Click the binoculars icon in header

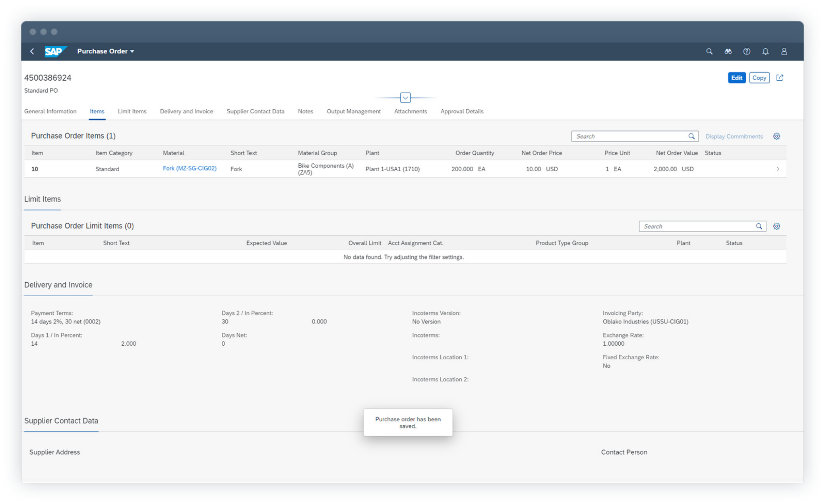point(728,51)
